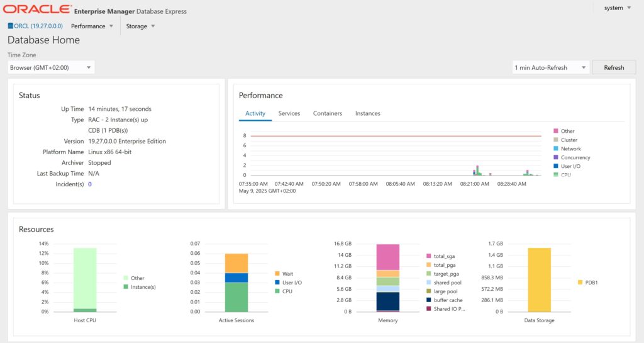644x343 pixels.
Task: Click the 'May 9, 2025 GMT+02:00' date label
Action: (x=267, y=191)
